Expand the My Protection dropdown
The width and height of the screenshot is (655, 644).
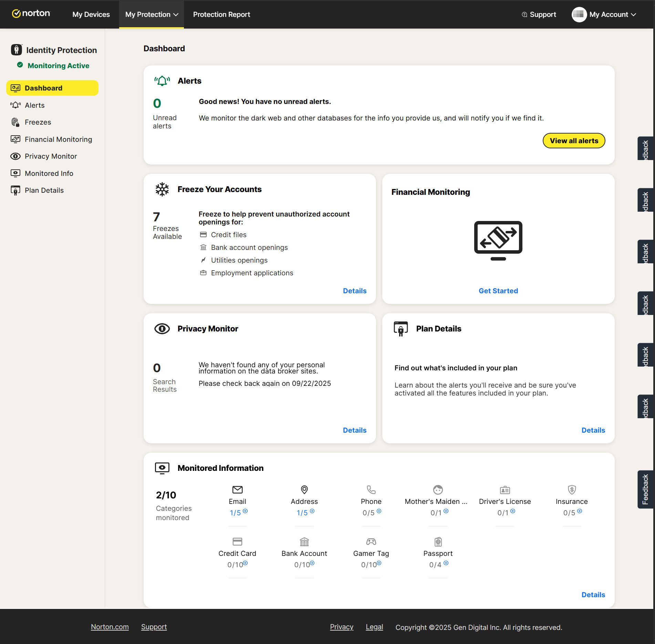pos(152,14)
